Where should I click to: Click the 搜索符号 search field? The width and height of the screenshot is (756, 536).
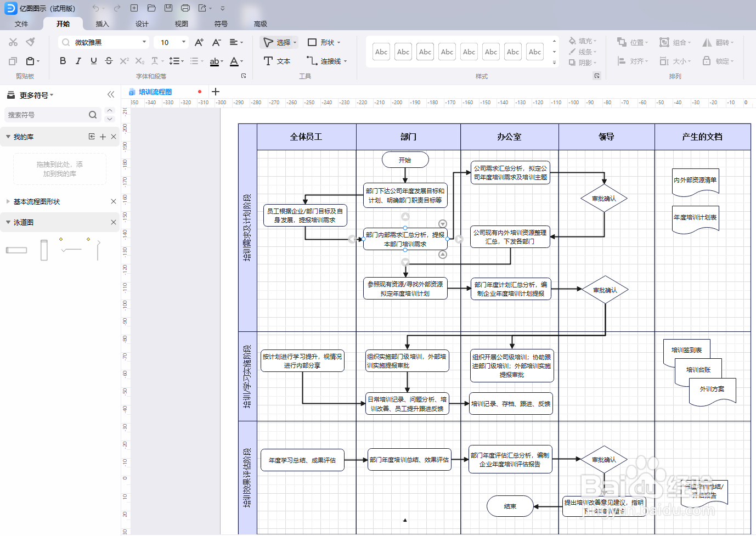47,115
